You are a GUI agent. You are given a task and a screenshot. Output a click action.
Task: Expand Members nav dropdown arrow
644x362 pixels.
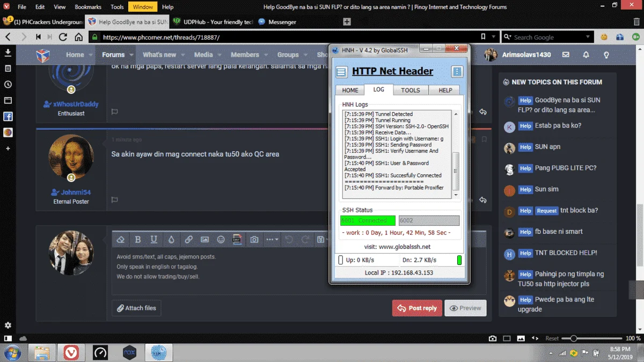tap(265, 55)
